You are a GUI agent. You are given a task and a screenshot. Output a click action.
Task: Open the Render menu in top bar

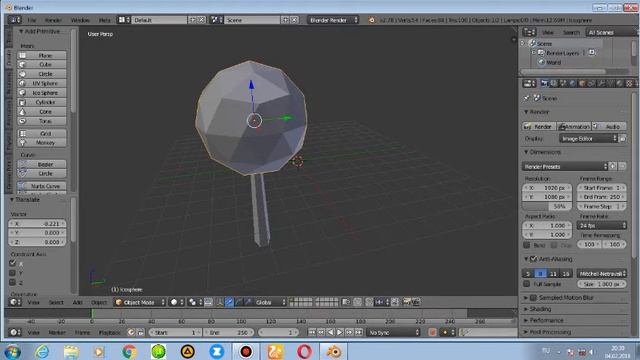(53, 20)
